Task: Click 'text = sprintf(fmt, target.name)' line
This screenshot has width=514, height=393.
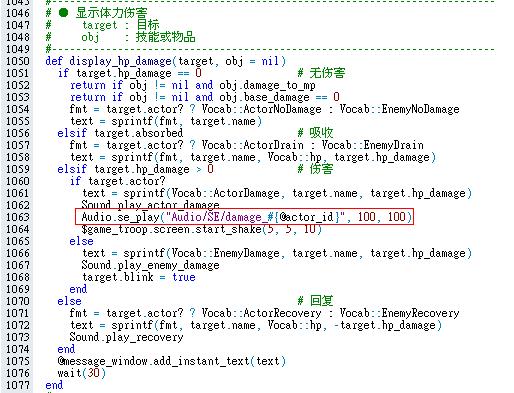Action: coord(166,121)
